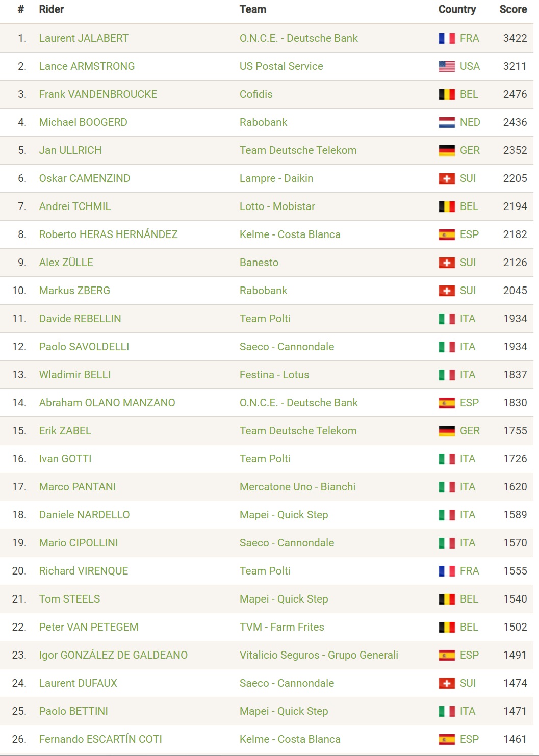Viewport: 539px width, 756px height.
Task: Open Vitalicio Seguros - Grupo Generali team link
Action: (x=319, y=655)
